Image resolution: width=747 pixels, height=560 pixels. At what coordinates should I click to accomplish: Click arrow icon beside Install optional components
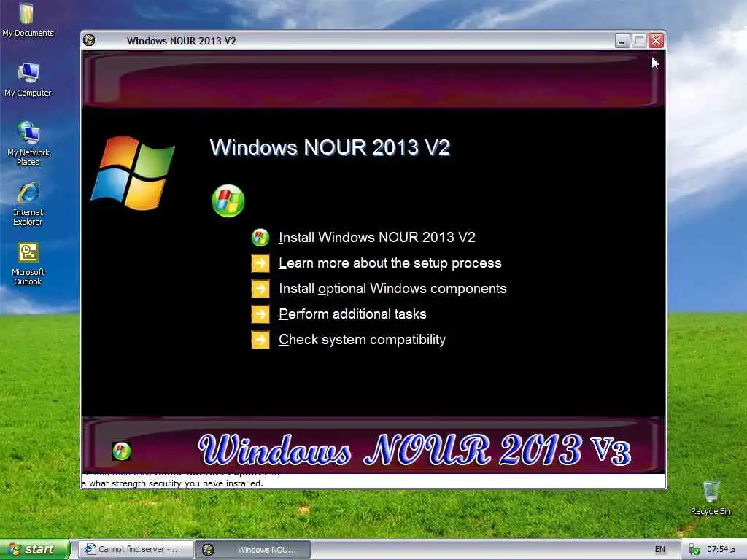pyautogui.click(x=260, y=289)
